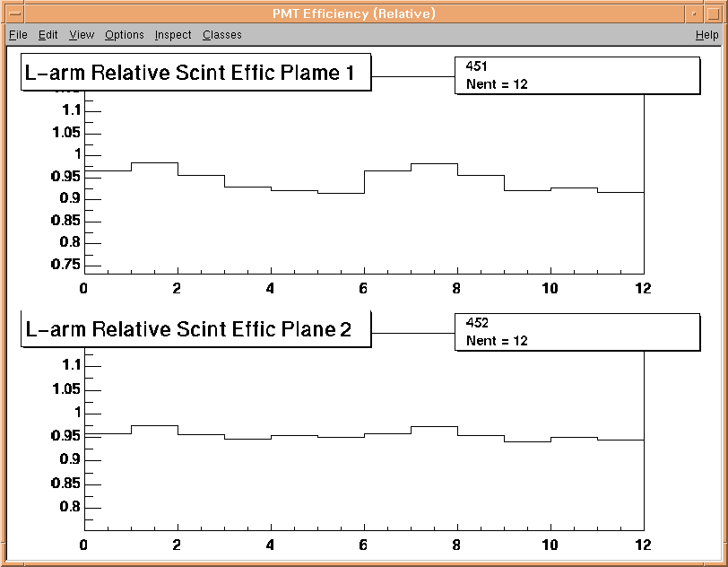This screenshot has height=567, width=728.
Task: Click 'Nent = 12' in the 451 stats box
Action: point(497,84)
